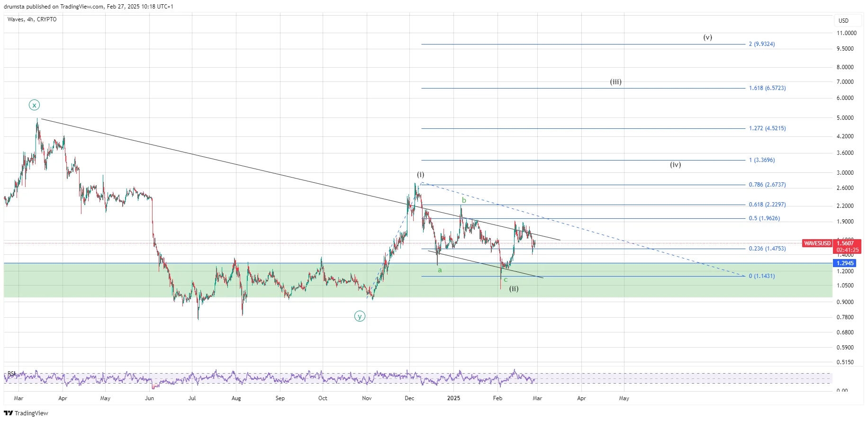868x421 pixels.
Task: Click the 0.5150 price axis value
Action: pyautogui.click(x=845, y=362)
